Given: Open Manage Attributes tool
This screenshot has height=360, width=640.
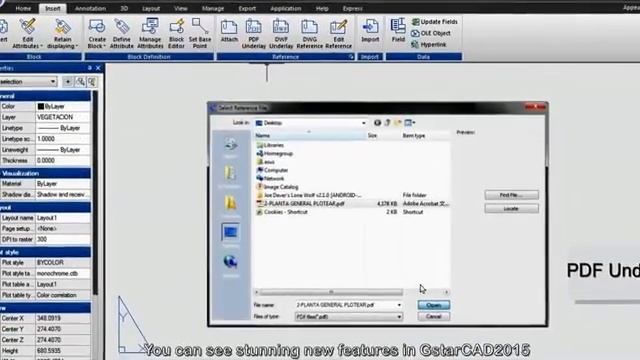Looking at the screenshot, I should point(150,33).
